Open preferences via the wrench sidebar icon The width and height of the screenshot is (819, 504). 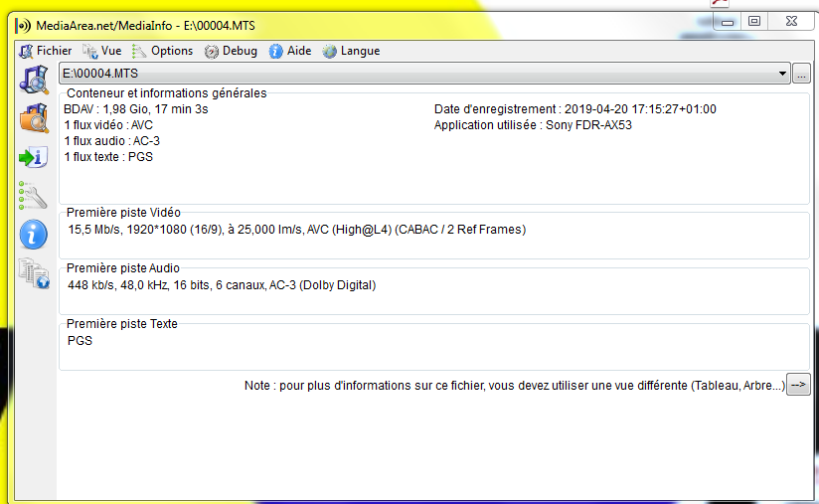click(x=33, y=195)
